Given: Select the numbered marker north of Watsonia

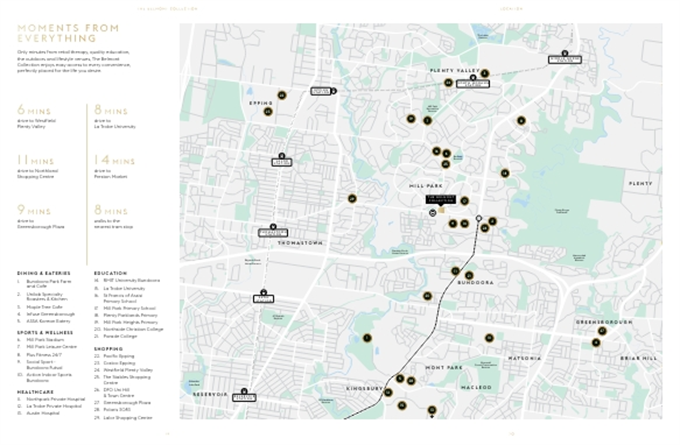Looking at the screenshot, I should point(489,338).
